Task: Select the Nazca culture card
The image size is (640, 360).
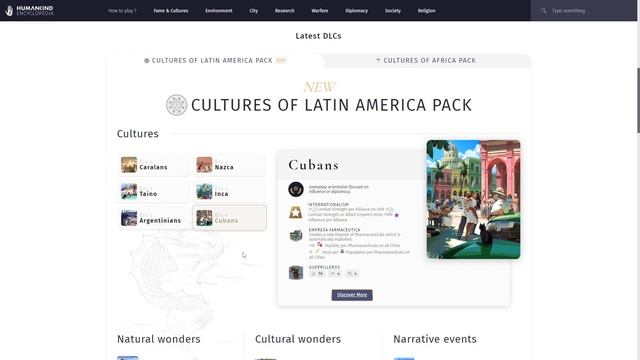Action: (229, 165)
